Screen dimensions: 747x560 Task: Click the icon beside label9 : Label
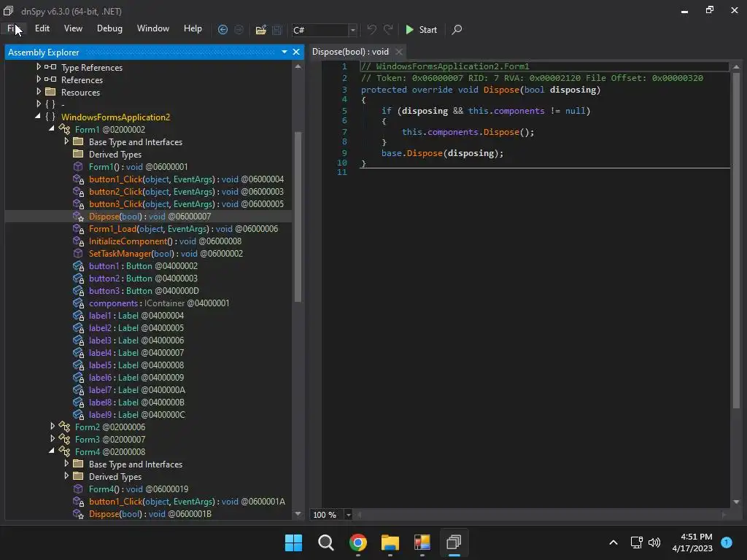pyautogui.click(x=78, y=415)
